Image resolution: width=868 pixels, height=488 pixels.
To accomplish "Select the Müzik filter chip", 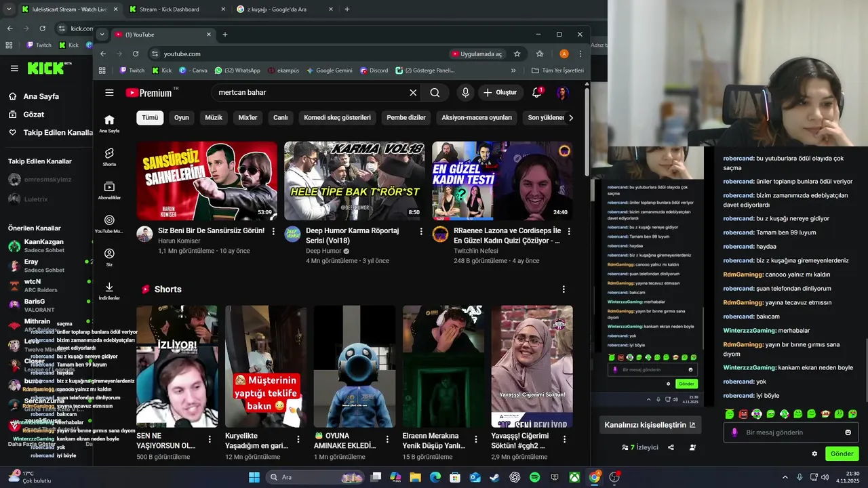I will 214,117.
